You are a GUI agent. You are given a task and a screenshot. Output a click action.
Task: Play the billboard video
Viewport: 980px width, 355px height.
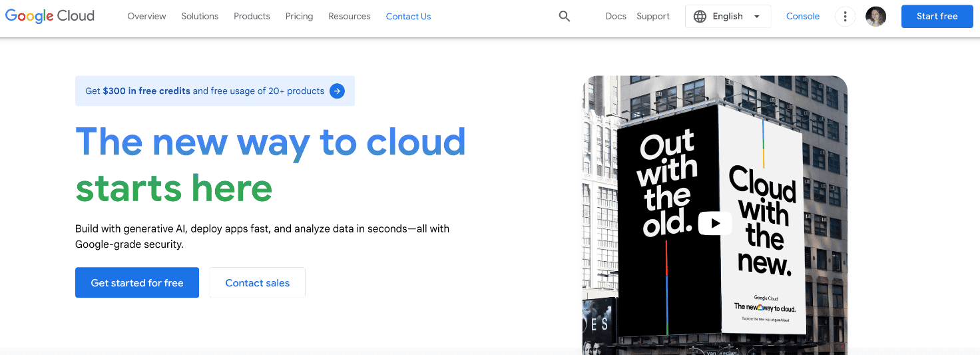(715, 223)
